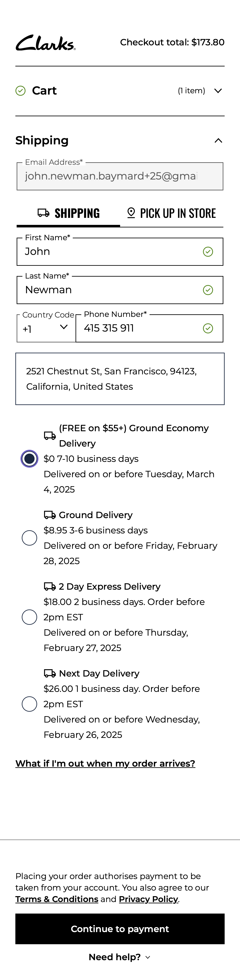Collapse the Shipping section
The height and width of the screenshot is (980, 240).
(218, 141)
